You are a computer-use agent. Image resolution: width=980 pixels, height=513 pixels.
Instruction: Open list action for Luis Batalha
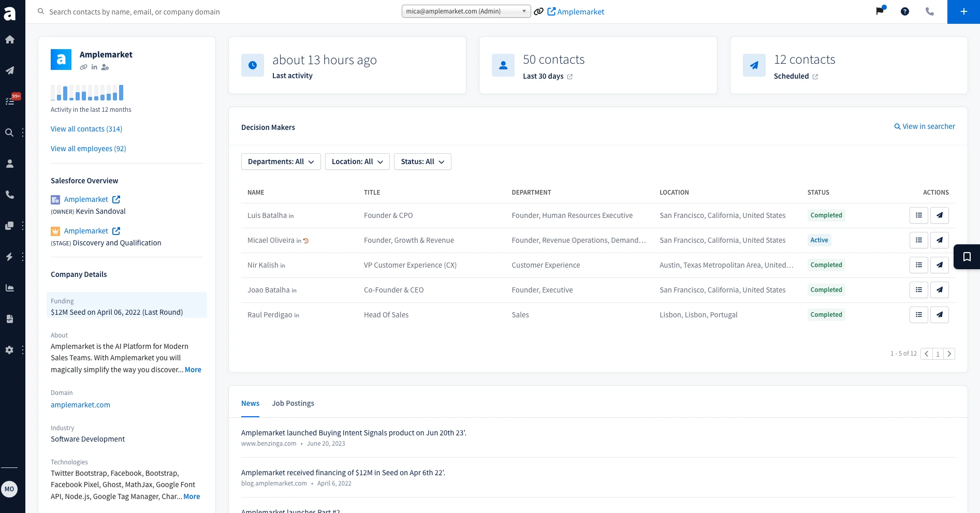[x=919, y=215]
